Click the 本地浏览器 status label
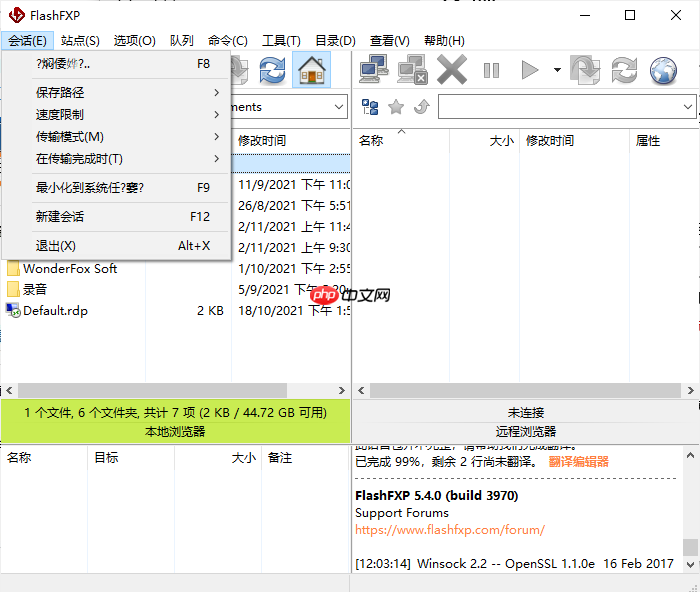 point(175,432)
